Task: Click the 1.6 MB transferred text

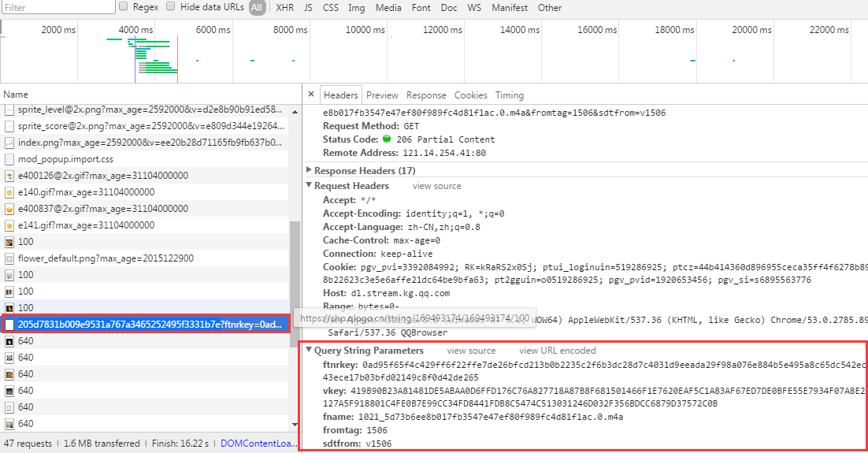Action: click(102, 443)
